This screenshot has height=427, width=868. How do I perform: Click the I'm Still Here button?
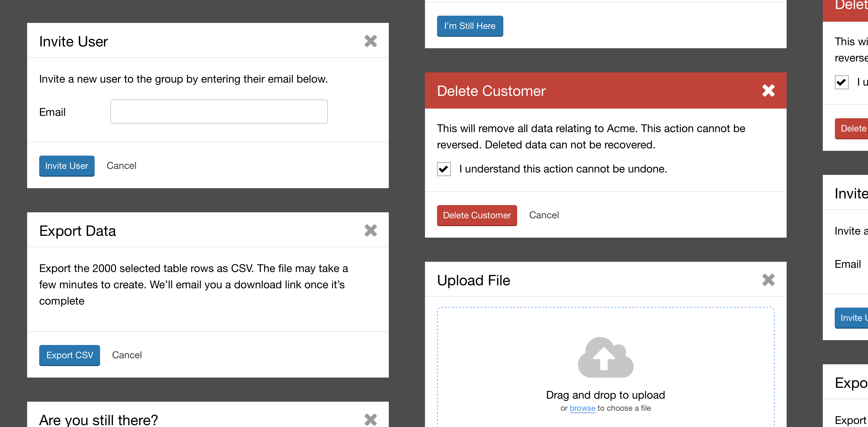point(470,26)
